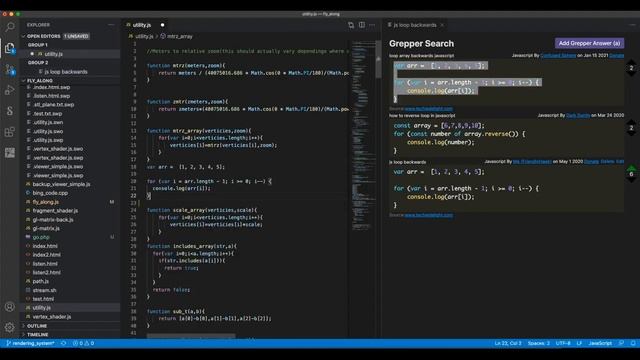
Task: Click the split editor icon
Action: (362, 25)
